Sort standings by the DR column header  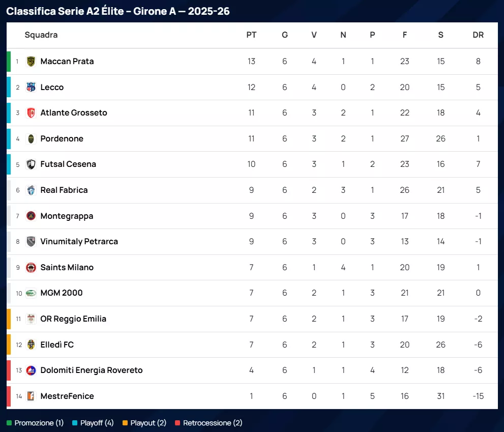(478, 35)
